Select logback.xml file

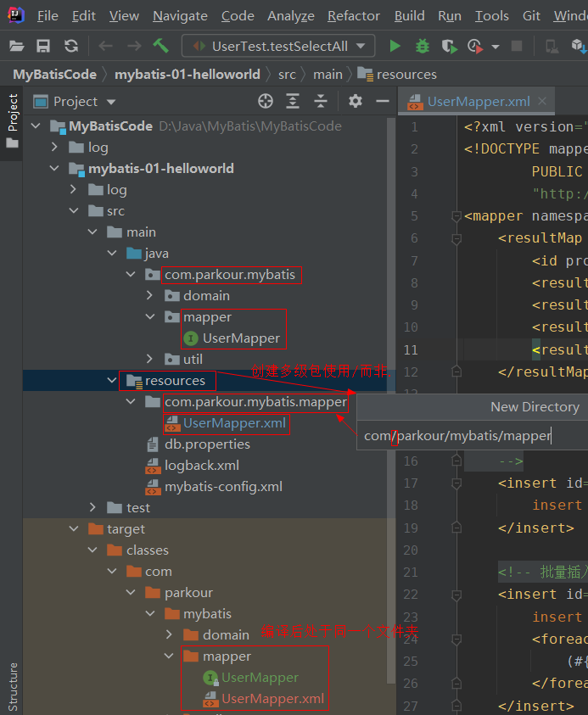(202, 465)
